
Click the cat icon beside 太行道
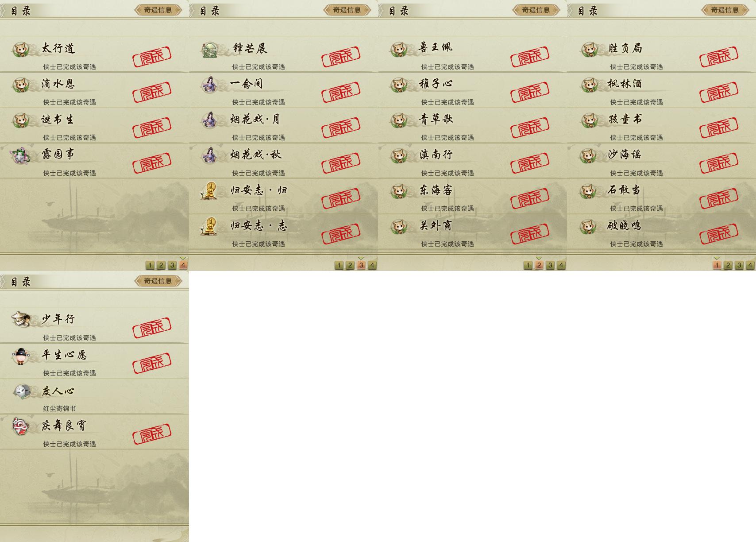[x=20, y=49]
